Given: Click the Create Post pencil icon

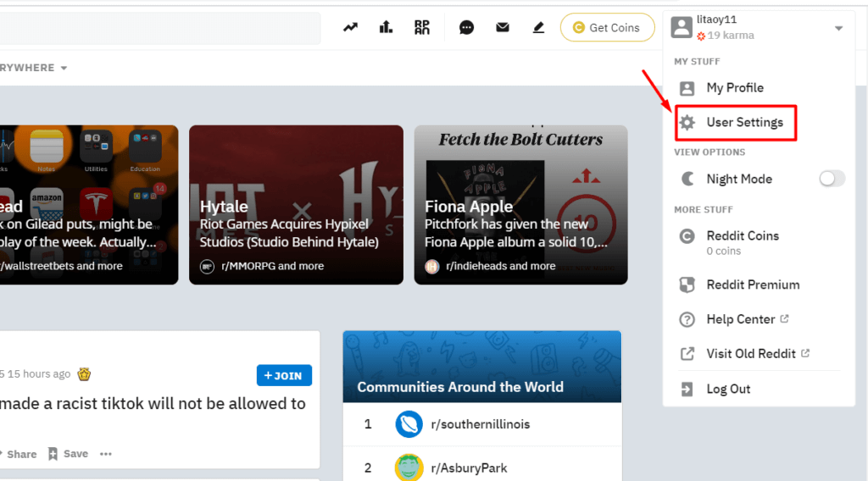Looking at the screenshot, I should tap(538, 27).
